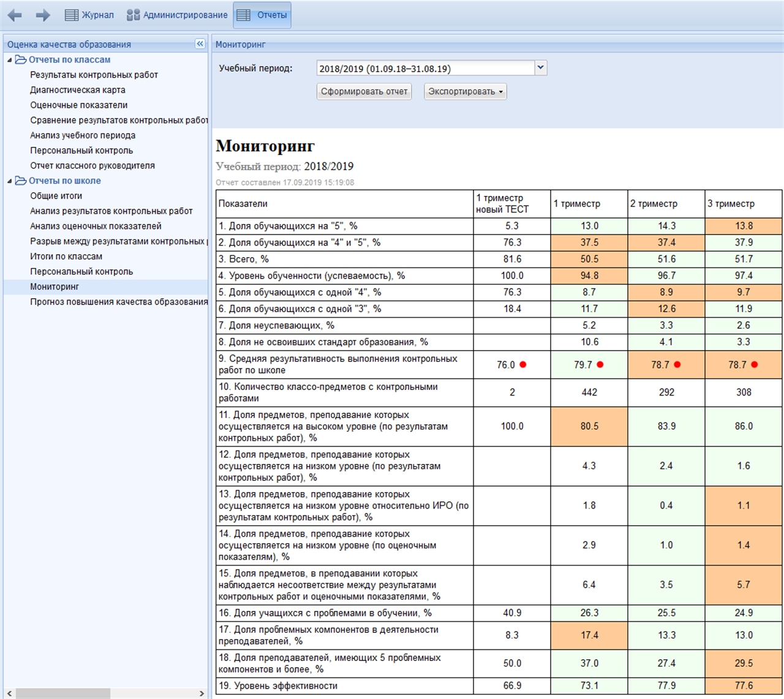Viewport: 784px width, 699px height.
Task: Click folder icon of Отчеты по школе
Action: [x=21, y=181]
